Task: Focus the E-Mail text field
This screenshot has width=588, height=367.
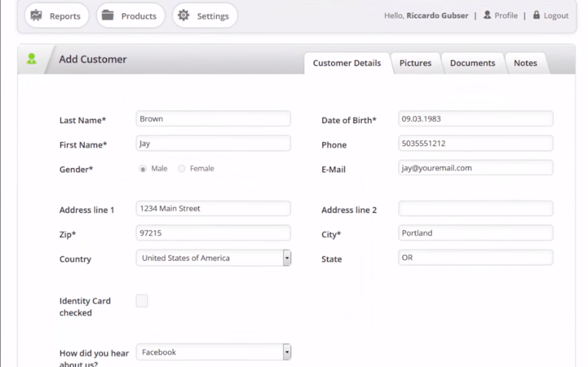Action: click(475, 168)
